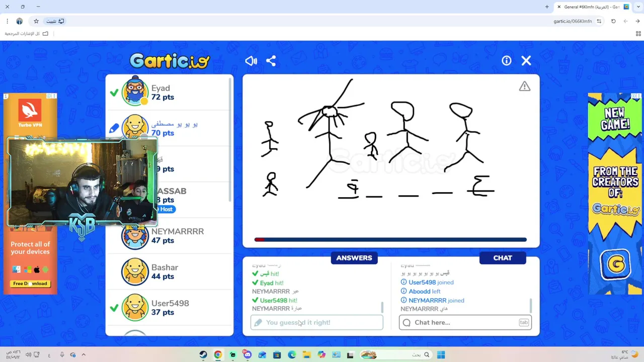Click the taskbar search box
The image size is (644, 362).
point(396,354)
